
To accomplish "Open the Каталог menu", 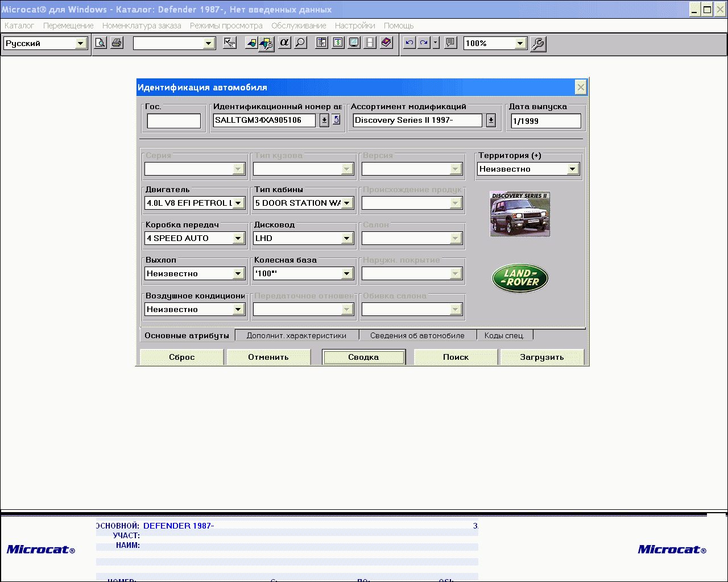I will click(x=19, y=26).
